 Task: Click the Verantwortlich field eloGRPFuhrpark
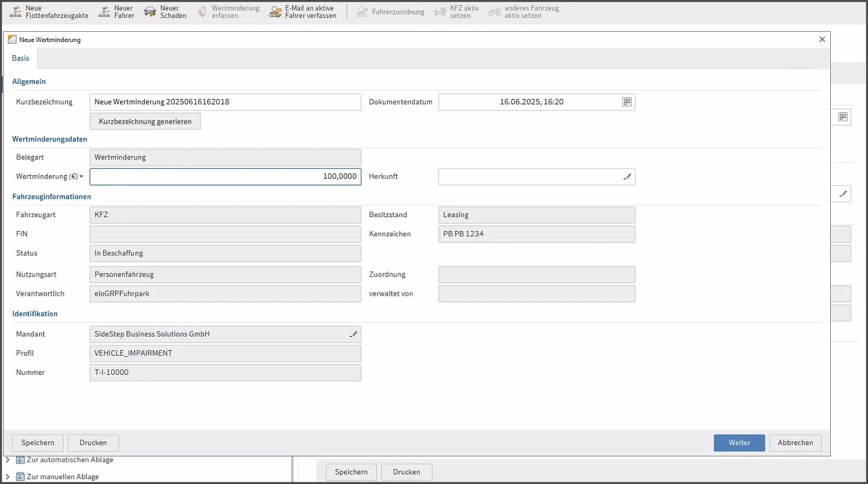tap(225, 294)
